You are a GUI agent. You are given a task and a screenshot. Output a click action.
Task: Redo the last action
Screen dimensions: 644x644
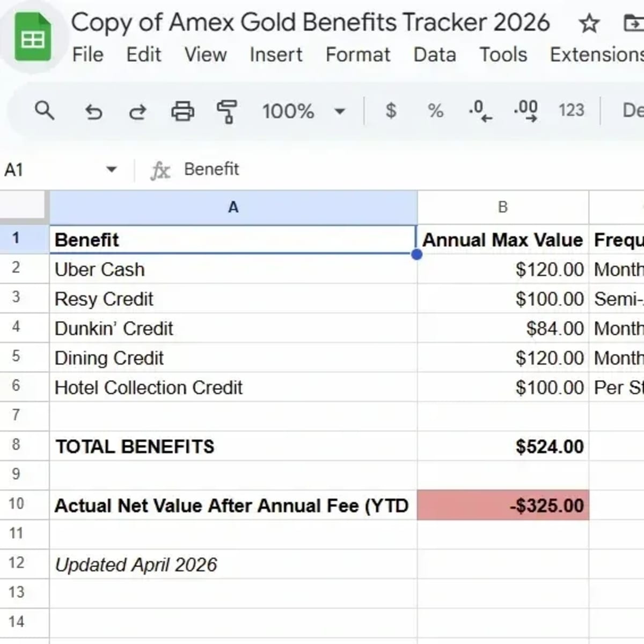138,112
